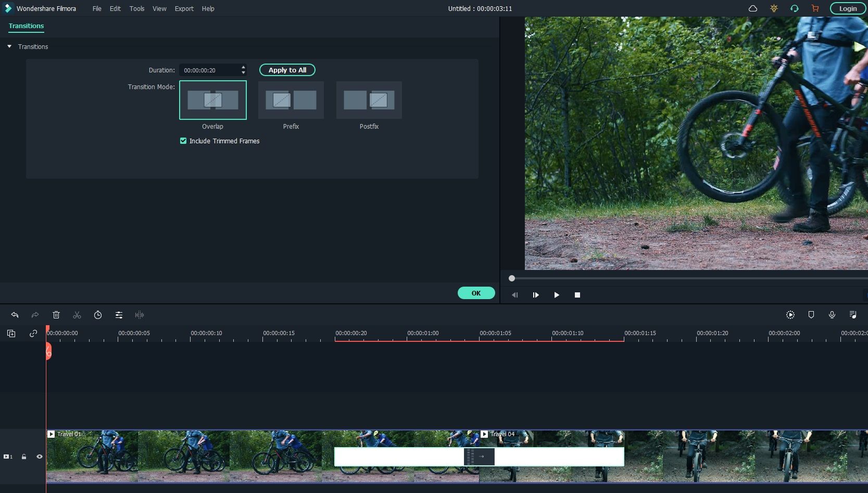The image size is (868, 493).
Task: Confirm with the OK button
Action: (476, 293)
